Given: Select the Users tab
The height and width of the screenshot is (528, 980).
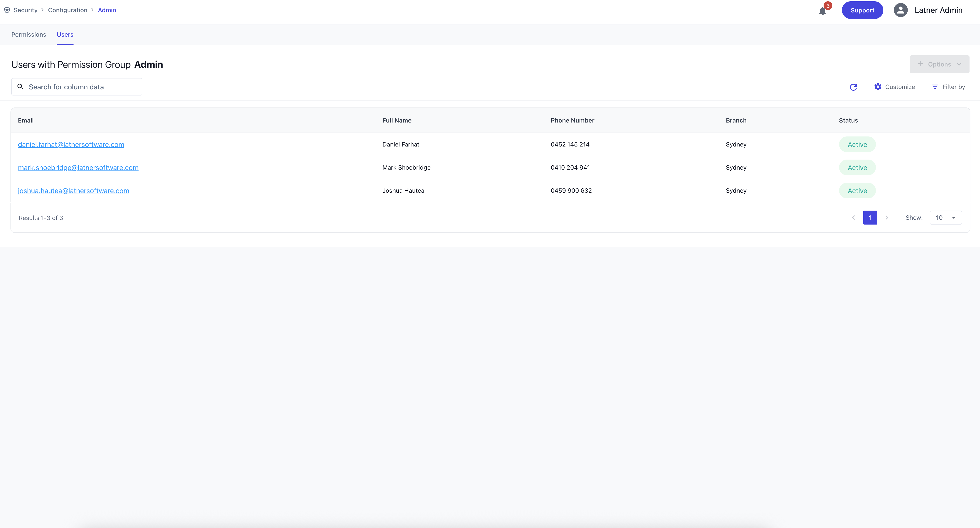Looking at the screenshot, I should click(65, 35).
